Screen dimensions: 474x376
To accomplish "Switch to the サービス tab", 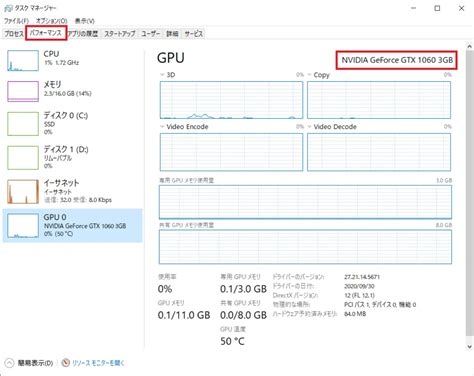I will 194,34.
